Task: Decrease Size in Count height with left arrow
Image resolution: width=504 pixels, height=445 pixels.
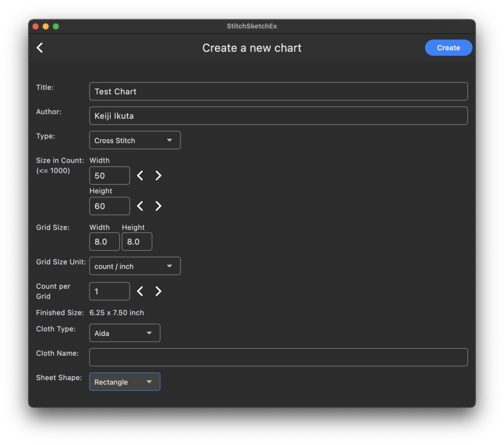Action: [x=140, y=206]
